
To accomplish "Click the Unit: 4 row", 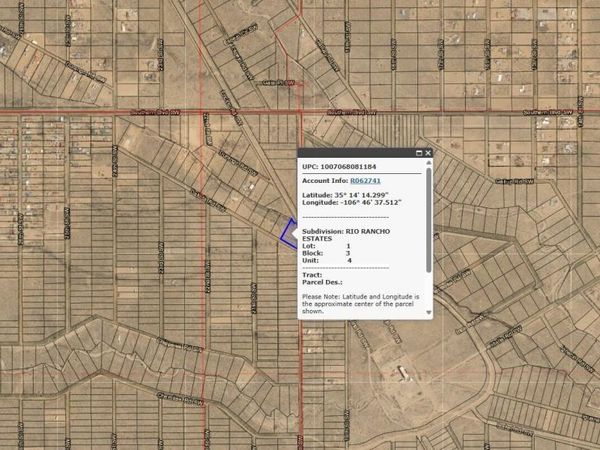I will coord(327,261).
